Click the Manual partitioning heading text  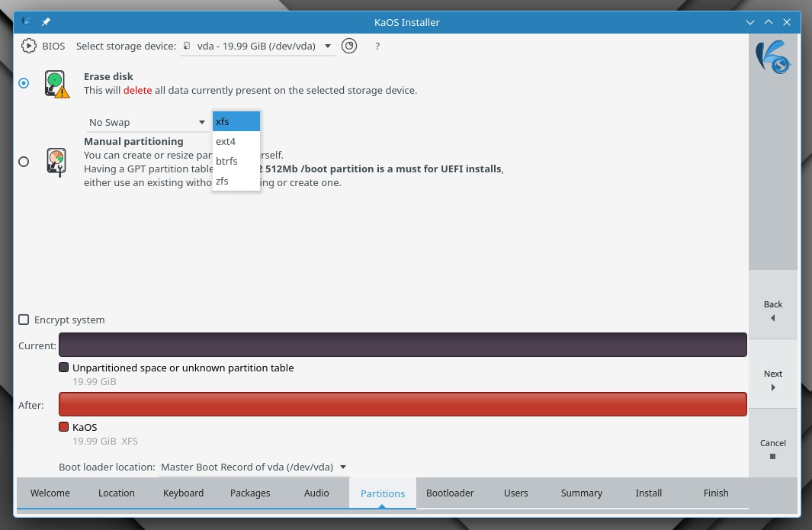pos(133,141)
